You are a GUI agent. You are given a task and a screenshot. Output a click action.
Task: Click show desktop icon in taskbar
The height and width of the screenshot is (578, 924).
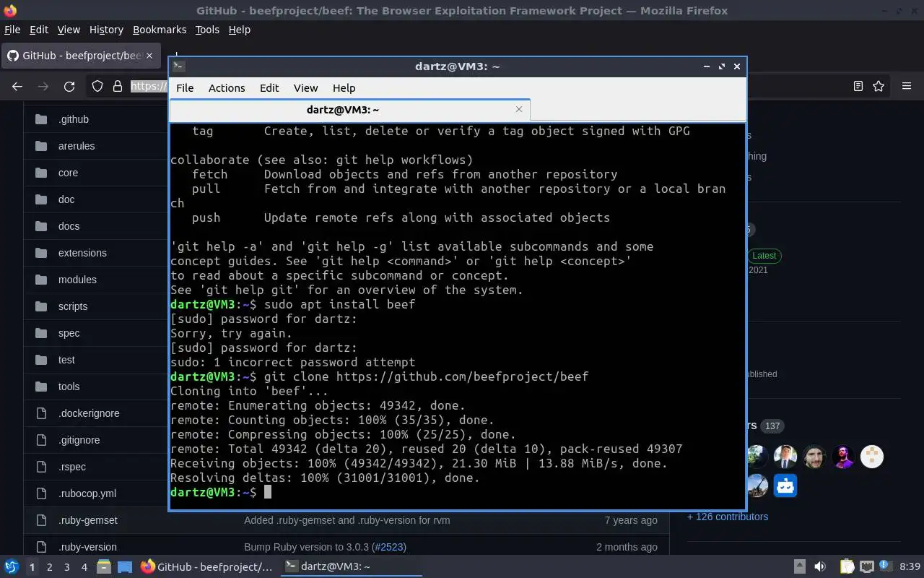coord(125,567)
